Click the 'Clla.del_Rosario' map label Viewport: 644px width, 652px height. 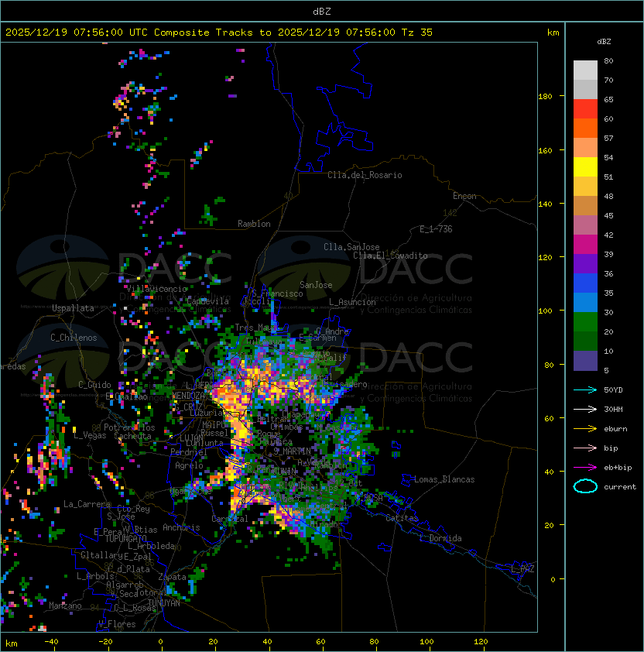pos(365,175)
